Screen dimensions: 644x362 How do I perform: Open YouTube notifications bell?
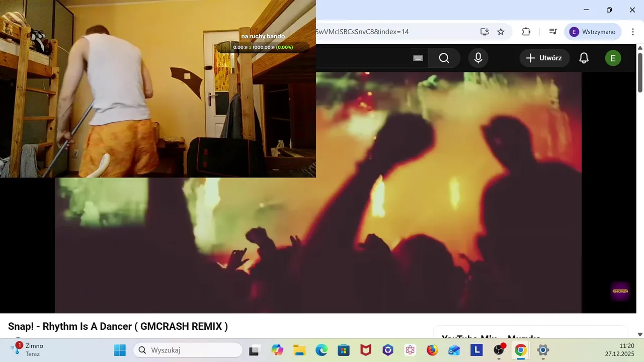click(584, 58)
